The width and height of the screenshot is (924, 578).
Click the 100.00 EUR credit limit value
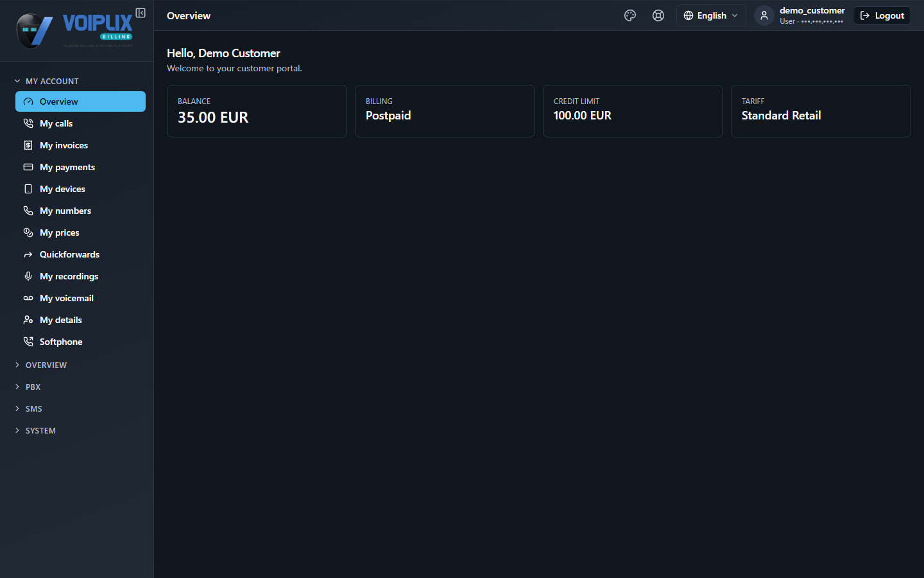click(x=583, y=116)
